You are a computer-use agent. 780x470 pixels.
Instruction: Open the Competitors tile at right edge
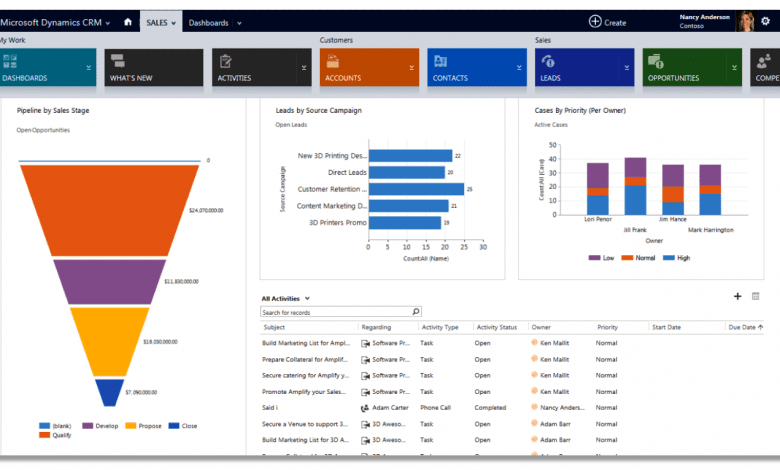pos(765,67)
